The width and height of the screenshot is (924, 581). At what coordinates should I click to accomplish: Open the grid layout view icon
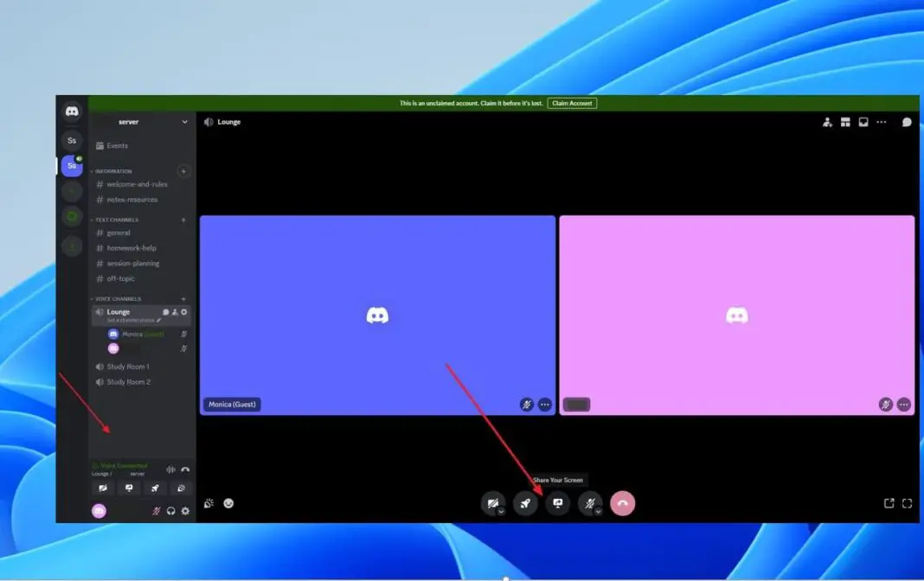[x=845, y=122]
